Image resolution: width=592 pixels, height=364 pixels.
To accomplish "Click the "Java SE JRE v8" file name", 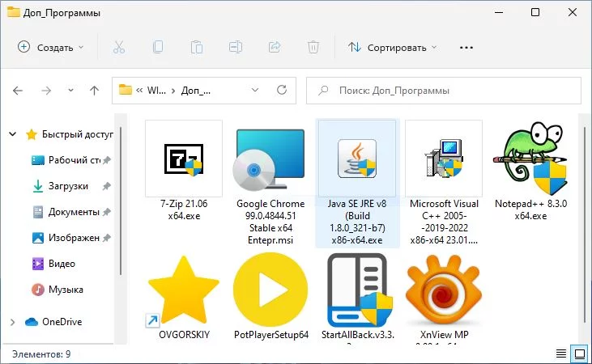I will coord(357,204).
